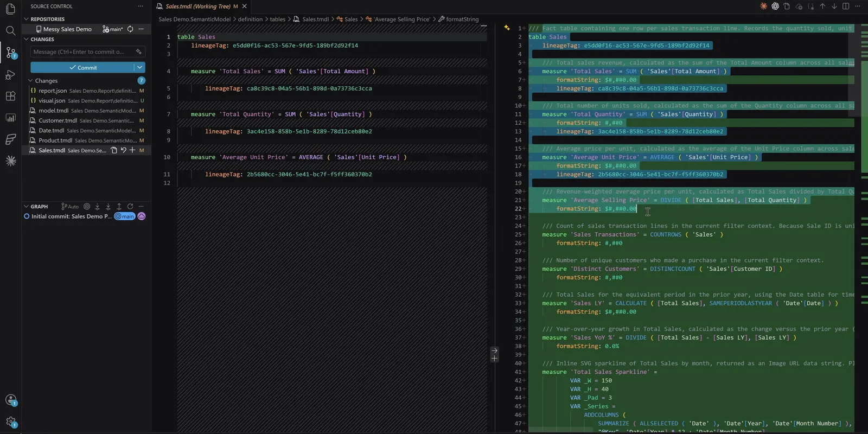868x434 pixels.
Task: Toggle the side-by-side diff view layout
Action: click(x=846, y=7)
